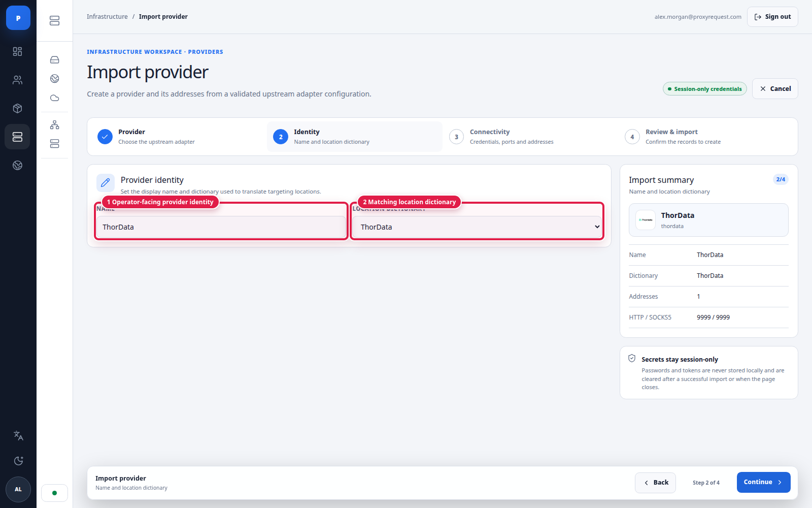Click the pencil icon beside Provider identity
The image size is (812, 508).
106,183
